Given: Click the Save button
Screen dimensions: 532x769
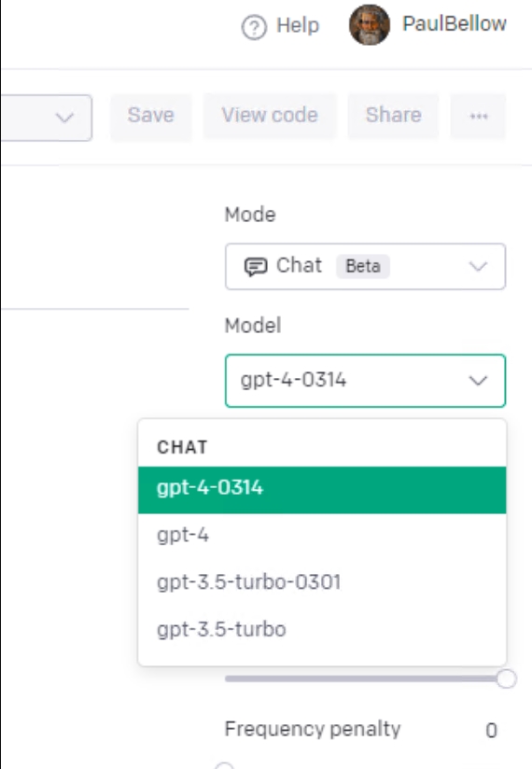Looking at the screenshot, I should coord(151,116).
